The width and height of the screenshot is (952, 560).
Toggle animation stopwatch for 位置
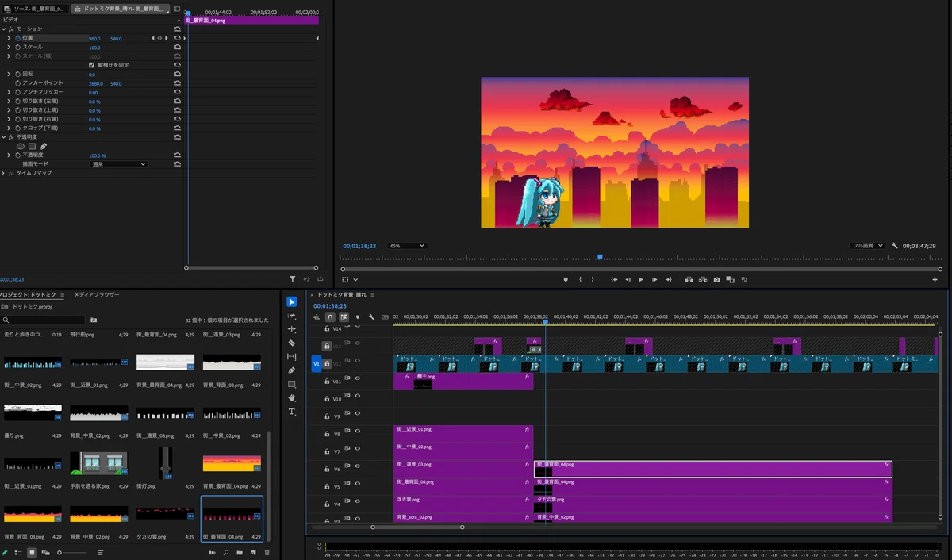pyautogui.click(x=17, y=38)
